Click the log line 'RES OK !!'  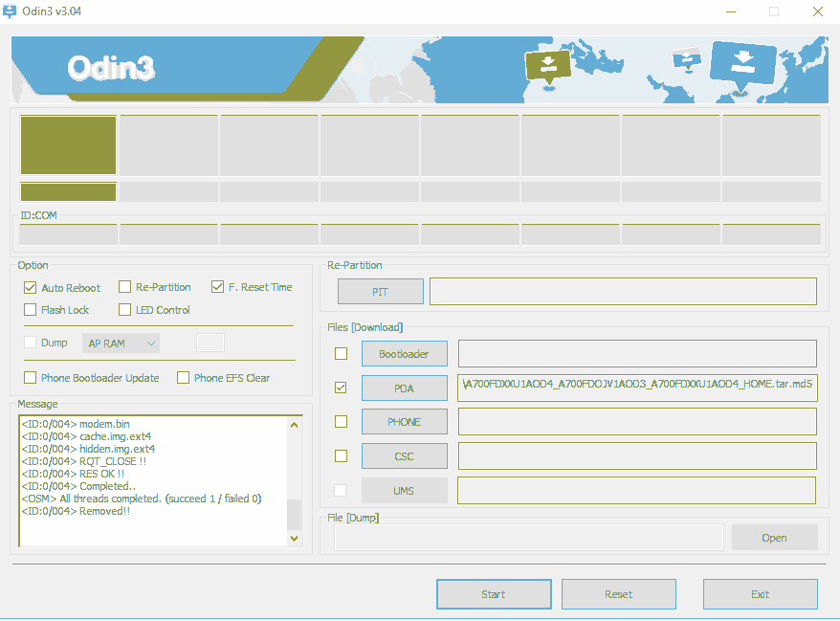(x=73, y=474)
